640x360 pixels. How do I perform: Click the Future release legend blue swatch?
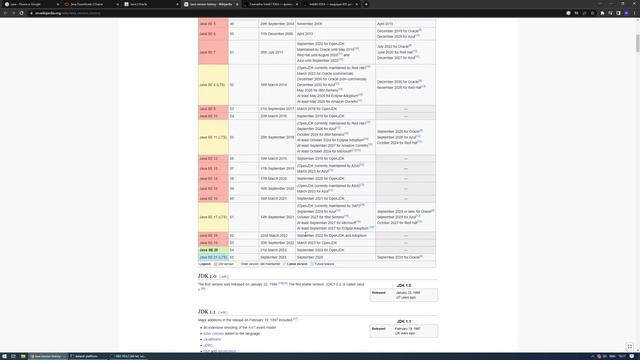pyautogui.click(x=312, y=264)
